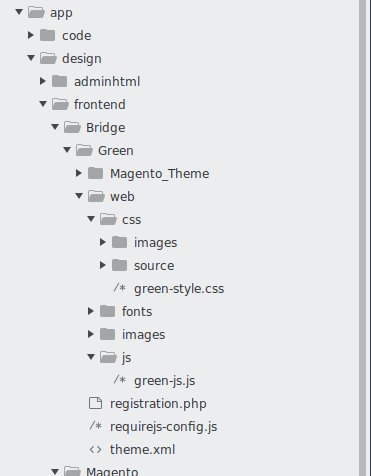Select the fonts folder label
371x476 pixels.
point(137,311)
